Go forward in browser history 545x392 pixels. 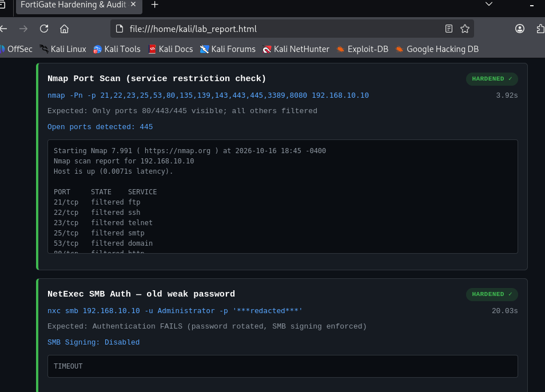tap(23, 29)
